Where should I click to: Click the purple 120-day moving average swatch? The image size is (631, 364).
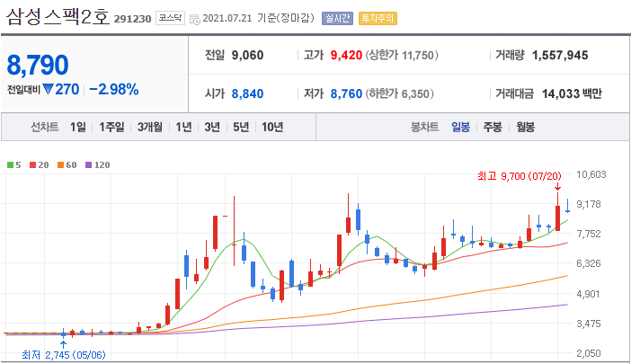pos(88,164)
